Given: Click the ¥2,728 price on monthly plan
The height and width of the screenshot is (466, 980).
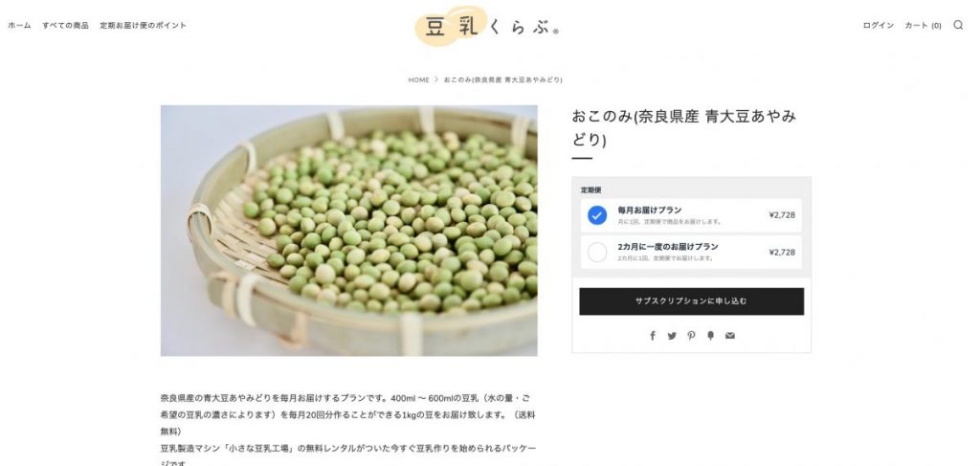Looking at the screenshot, I should click(782, 215).
